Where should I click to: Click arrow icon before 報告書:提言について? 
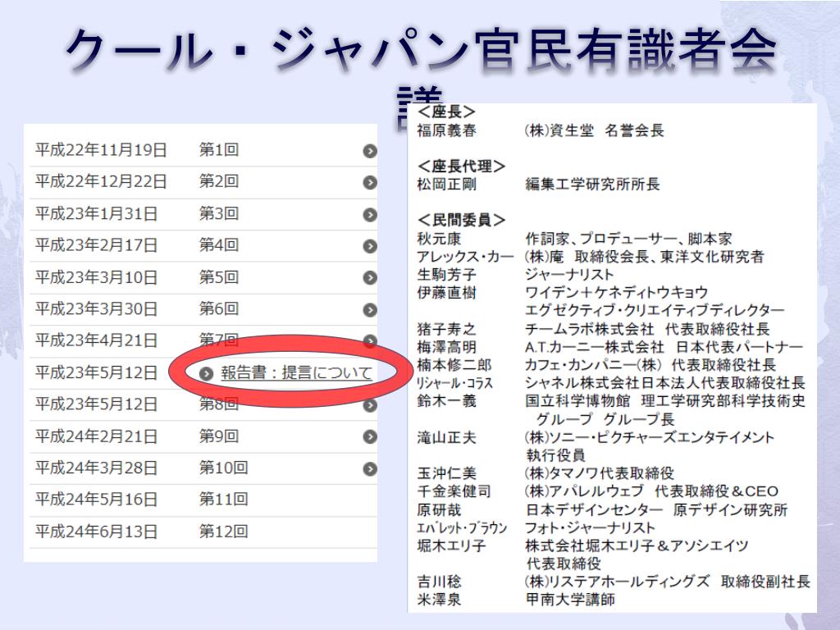[206, 373]
